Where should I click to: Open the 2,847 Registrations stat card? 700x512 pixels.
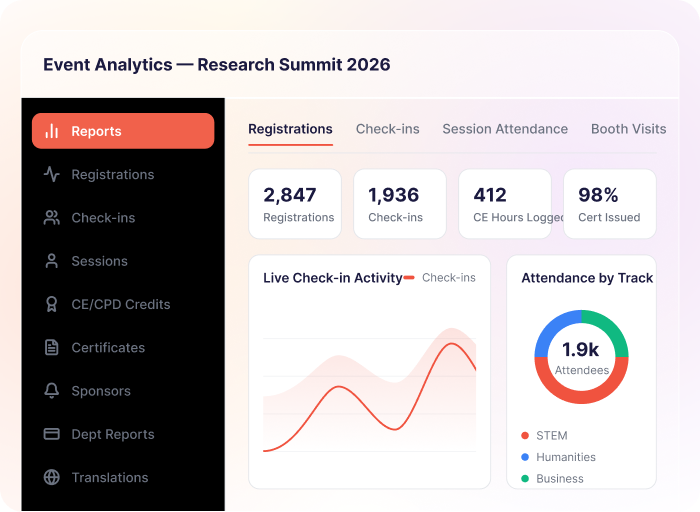(295, 204)
